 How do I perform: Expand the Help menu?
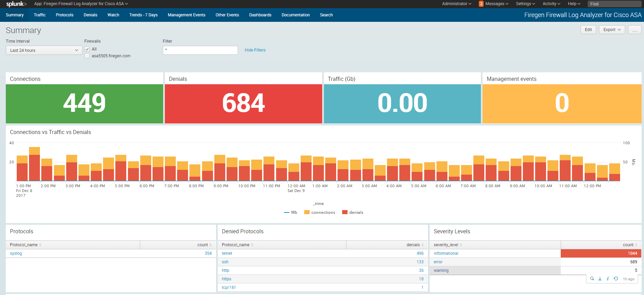(574, 4)
